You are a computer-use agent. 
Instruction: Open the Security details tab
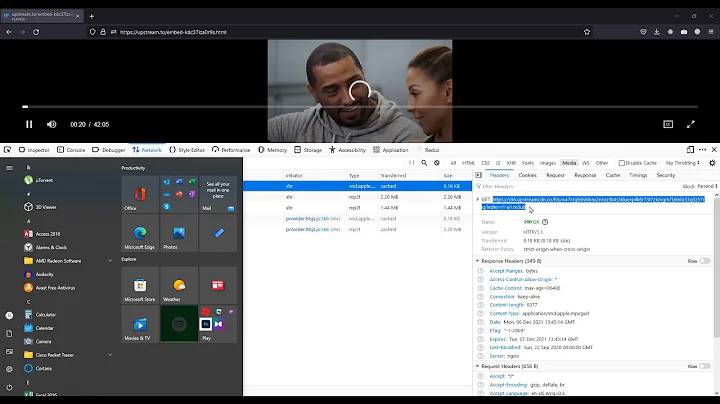point(665,175)
